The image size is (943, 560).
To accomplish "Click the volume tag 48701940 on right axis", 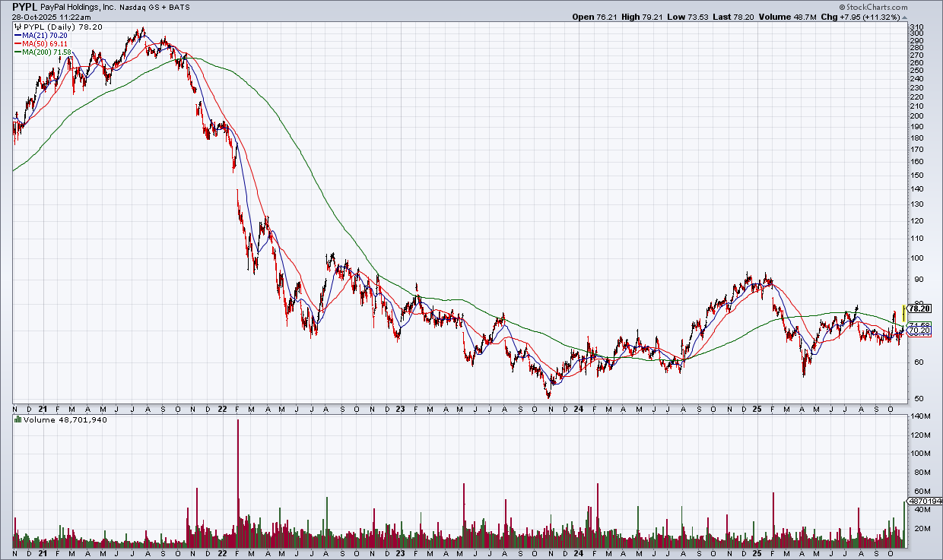I will tap(926, 501).
